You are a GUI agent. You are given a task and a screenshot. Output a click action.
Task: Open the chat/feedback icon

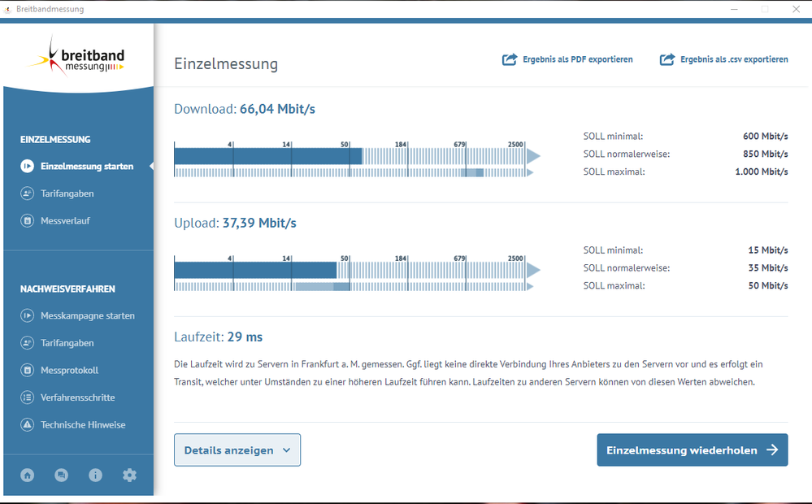click(61, 475)
